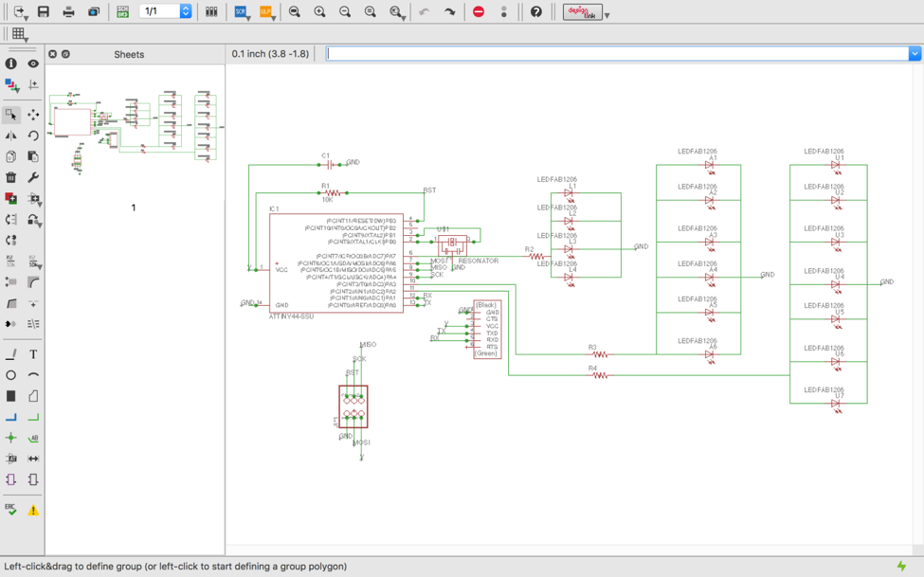Click the Save icon in the toolbar

(43, 12)
